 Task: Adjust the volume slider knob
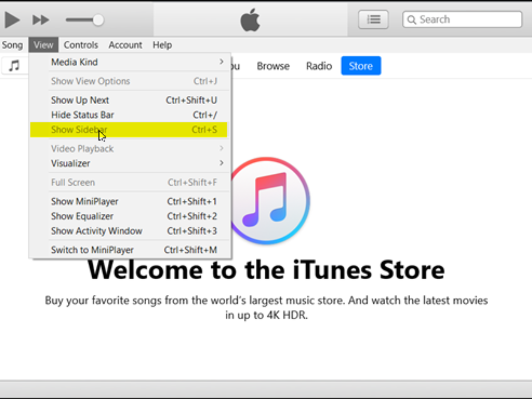pos(98,20)
